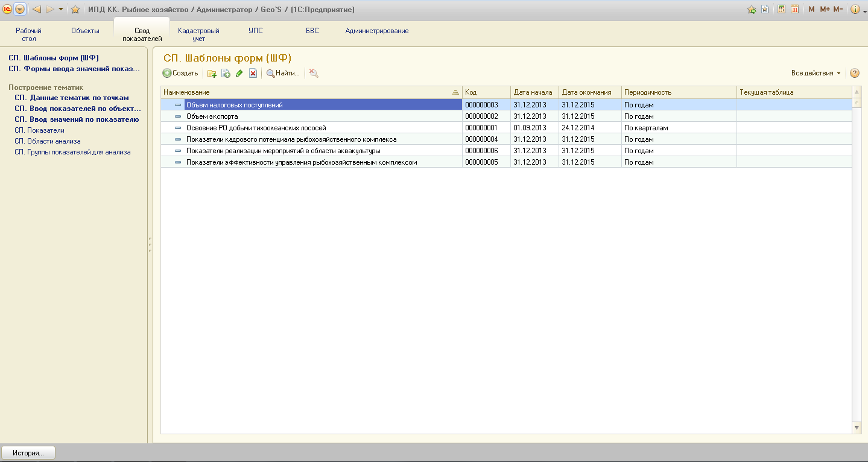The image size is (868, 462).
Task: Open the Все действия dropdown menu
Action: pos(816,74)
